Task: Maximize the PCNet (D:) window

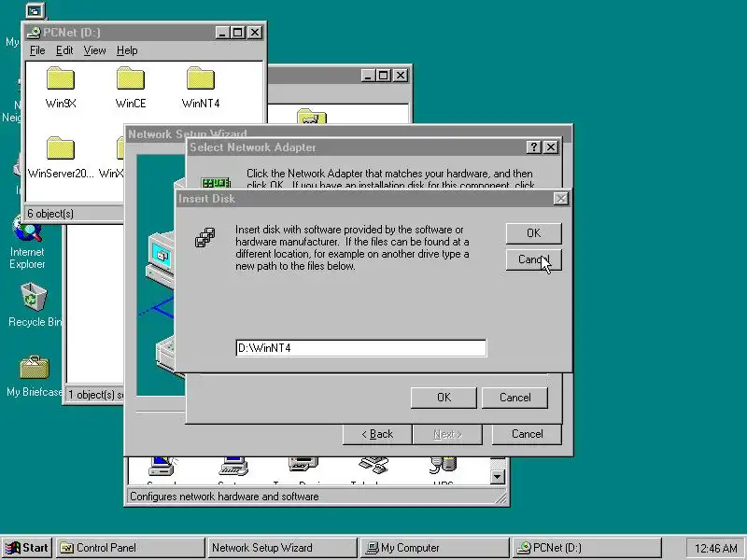Action: click(237, 33)
